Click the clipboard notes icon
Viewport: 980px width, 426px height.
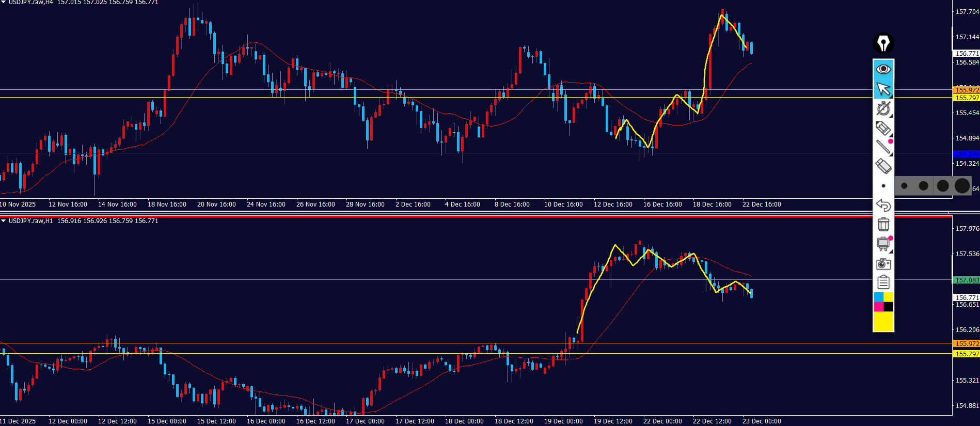(x=883, y=282)
